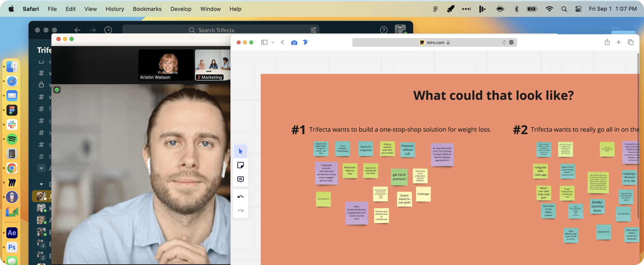Image resolution: width=644 pixels, height=265 pixels.
Task: Open Safari from the Dock
Action: point(12,81)
